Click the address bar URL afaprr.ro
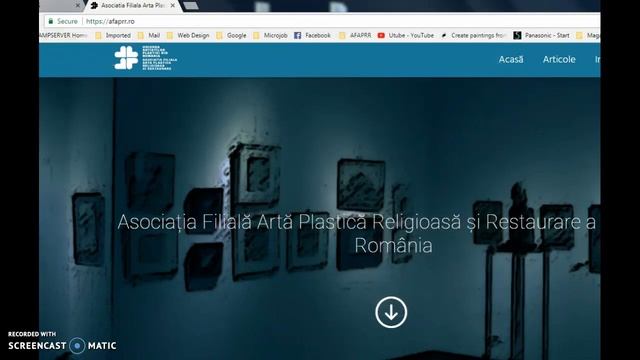 click(110, 21)
